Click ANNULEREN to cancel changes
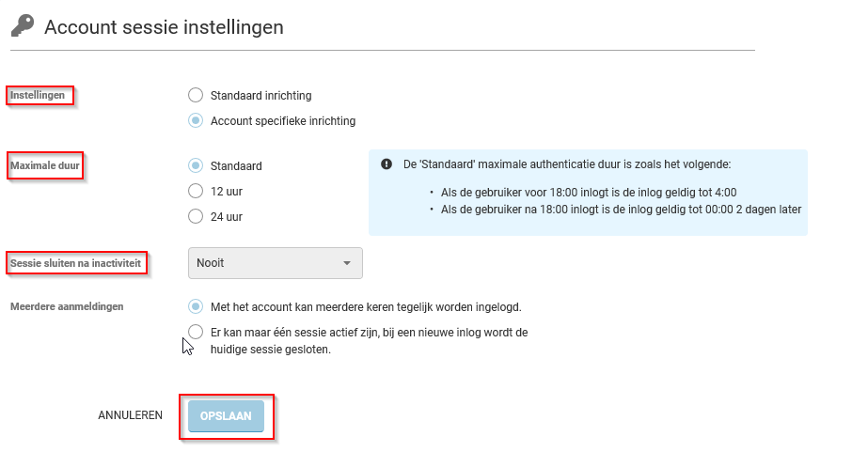This screenshot has height=452, width=868. point(130,415)
